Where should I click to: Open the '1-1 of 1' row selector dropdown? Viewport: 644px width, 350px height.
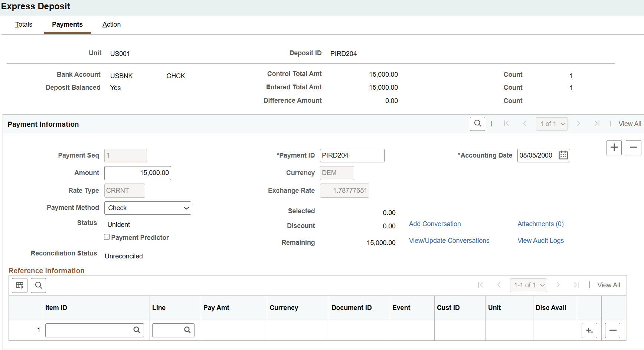tap(528, 285)
